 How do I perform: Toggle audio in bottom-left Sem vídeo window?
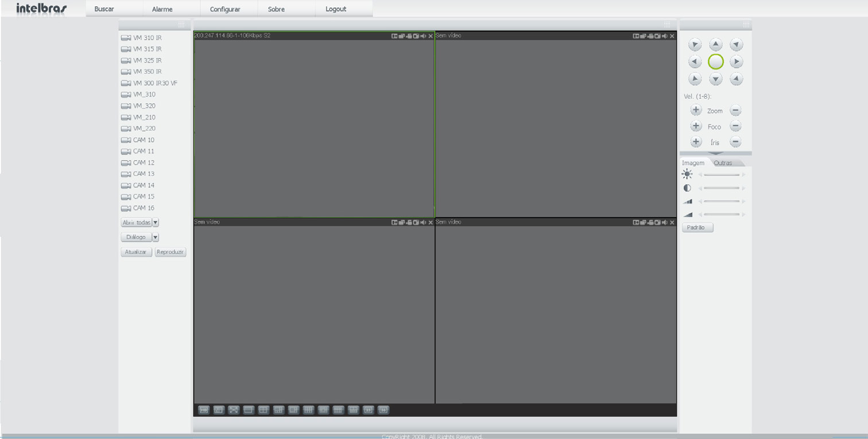pos(423,223)
